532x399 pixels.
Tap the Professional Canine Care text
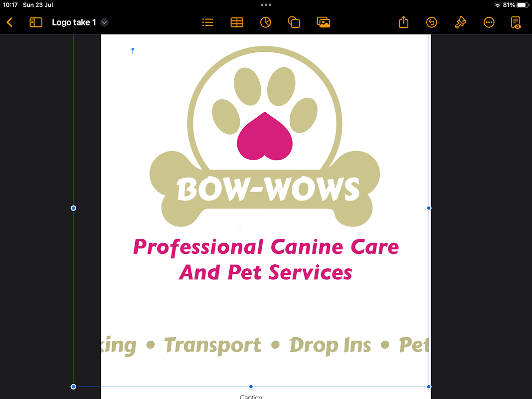click(266, 247)
